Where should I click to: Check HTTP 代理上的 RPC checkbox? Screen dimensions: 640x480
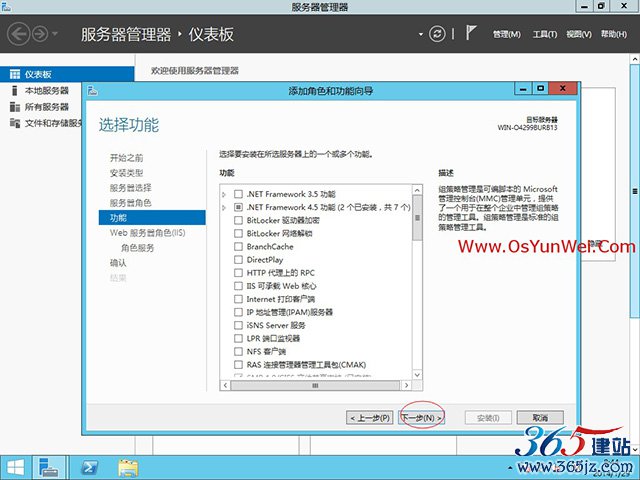238,273
